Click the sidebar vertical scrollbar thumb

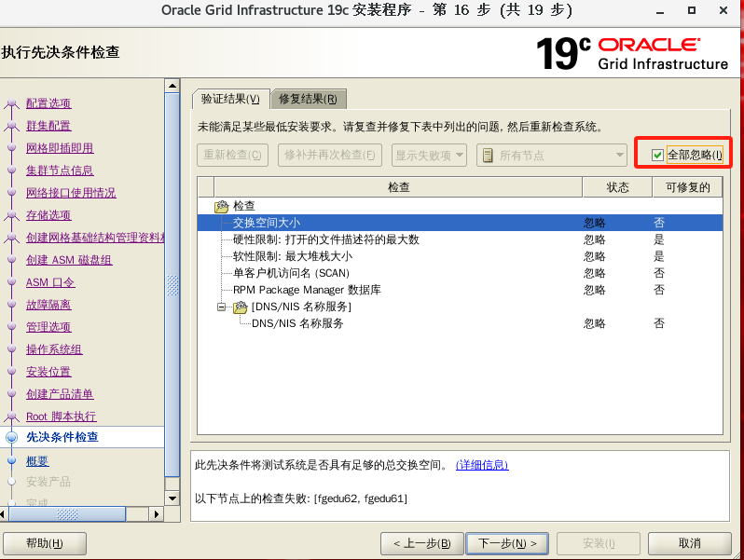click(172, 285)
